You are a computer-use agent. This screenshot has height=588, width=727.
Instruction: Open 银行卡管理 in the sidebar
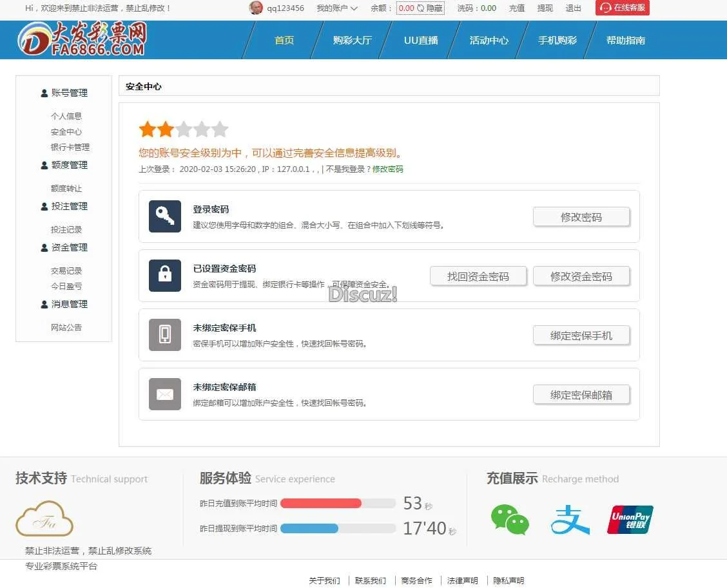[x=70, y=147]
